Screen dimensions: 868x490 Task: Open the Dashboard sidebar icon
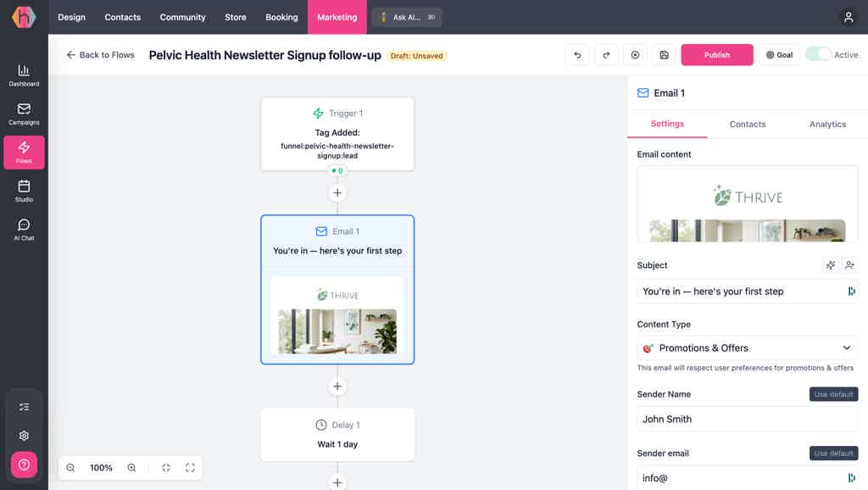pos(24,75)
